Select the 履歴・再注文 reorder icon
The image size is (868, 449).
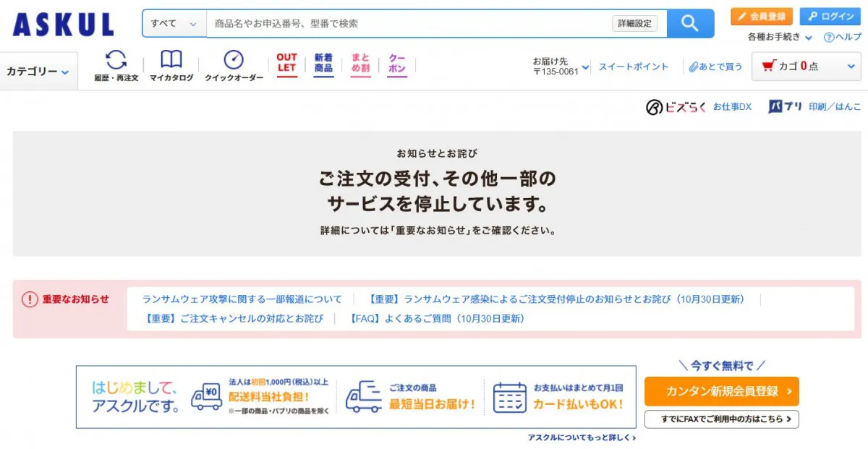(116, 64)
